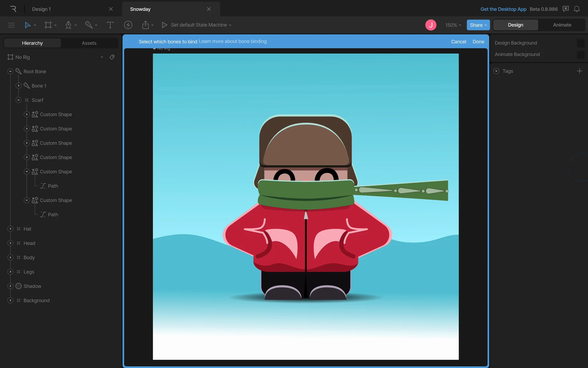
Task: Open the 150% zoom dropdown
Action: click(x=453, y=25)
